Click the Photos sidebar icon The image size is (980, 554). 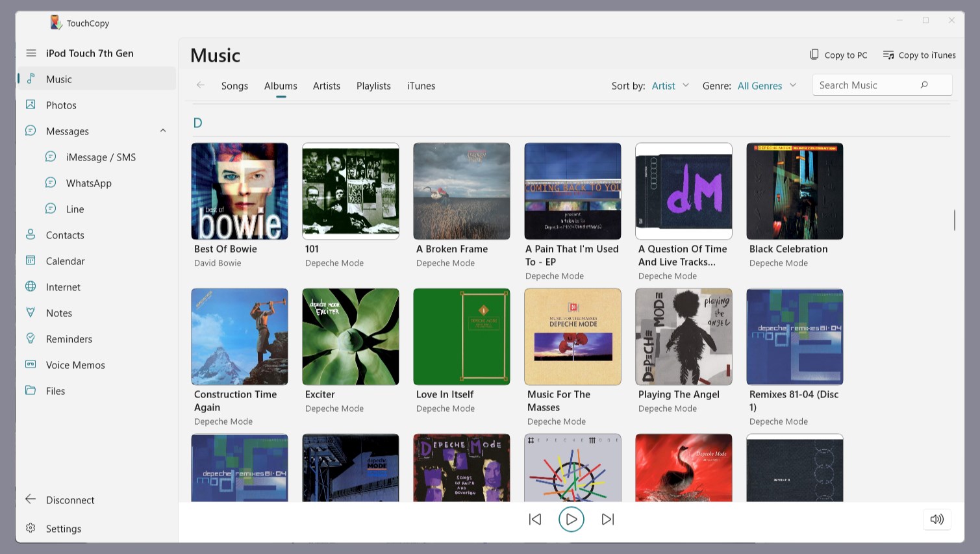pyautogui.click(x=31, y=105)
